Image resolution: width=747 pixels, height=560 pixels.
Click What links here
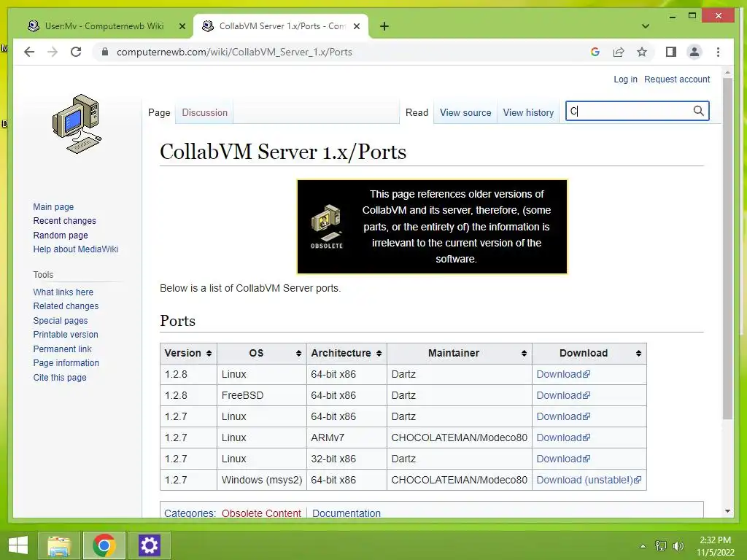coord(63,292)
